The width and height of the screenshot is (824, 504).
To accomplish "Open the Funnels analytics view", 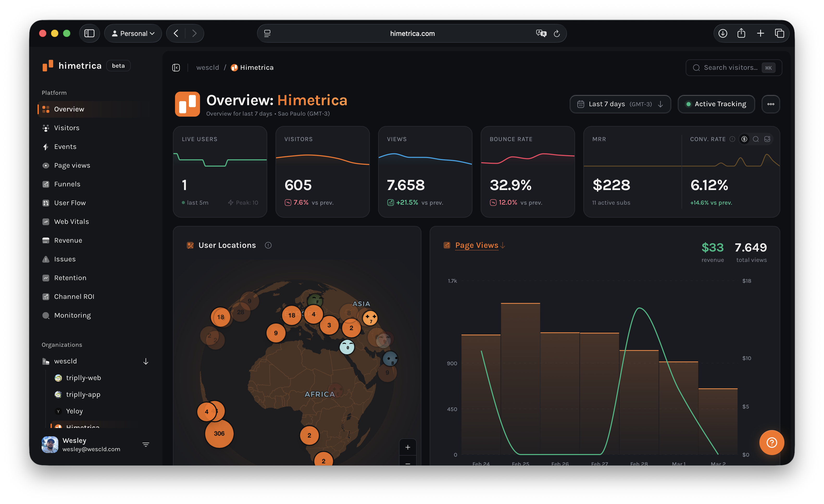I will (67, 184).
